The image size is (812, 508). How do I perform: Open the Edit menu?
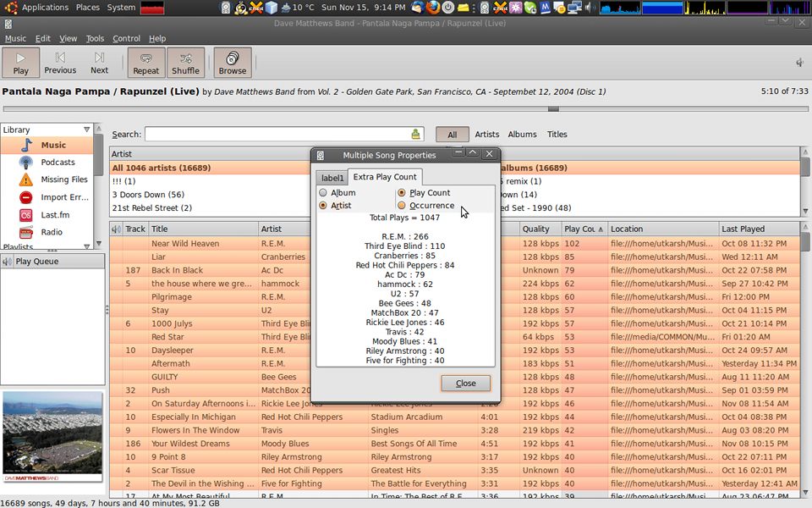tap(43, 38)
